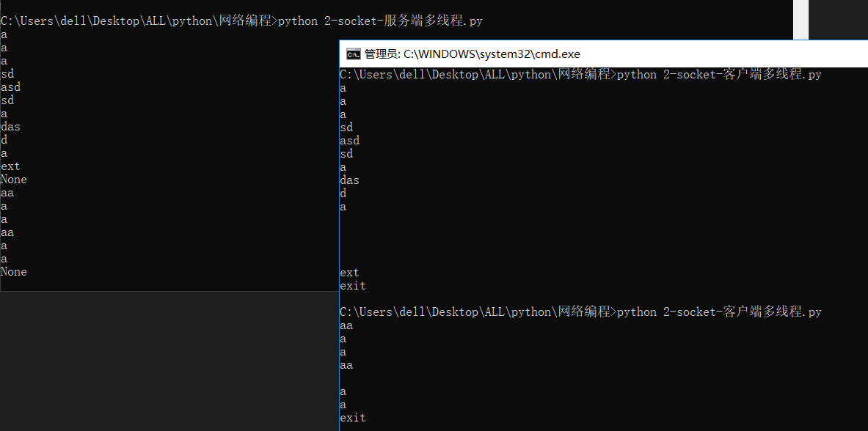Click the second None output in the server window
The width and height of the screenshot is (868, 431).
[14, 271]
